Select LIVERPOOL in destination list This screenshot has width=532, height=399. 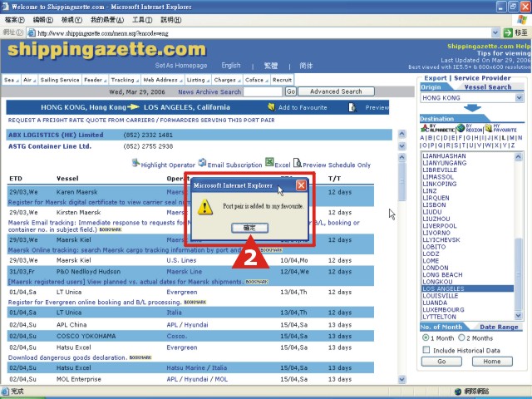click(440, 225)
